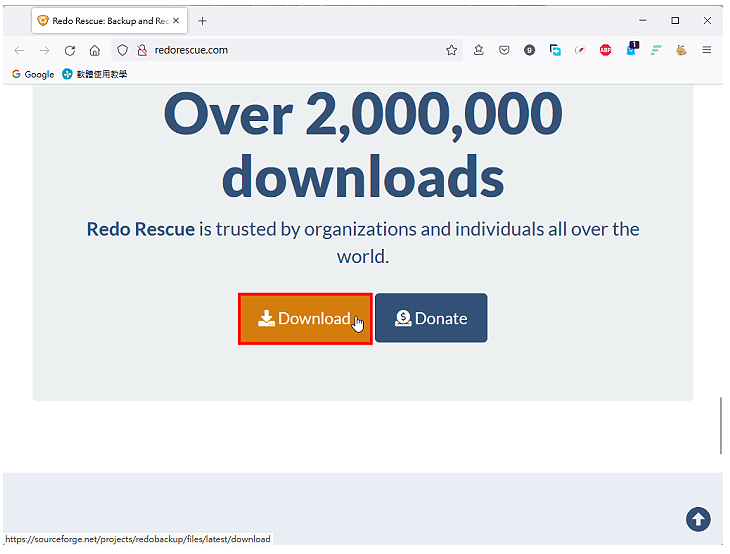The image size is (730, 554).
Task: Click the 'Over 2,000,000 downloads' heading
Action: (x=363, y=145)
